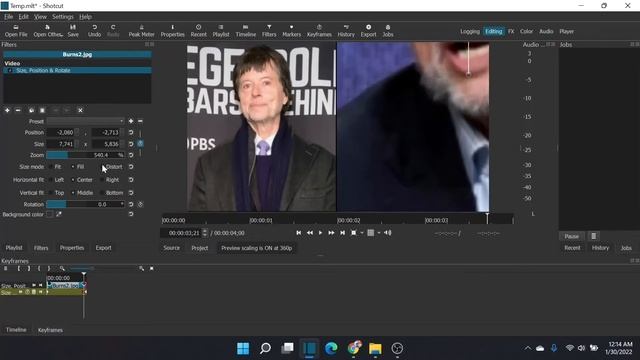Open the Preset dropdown
The width and height of the screenshot is (640, 360).
85,121
